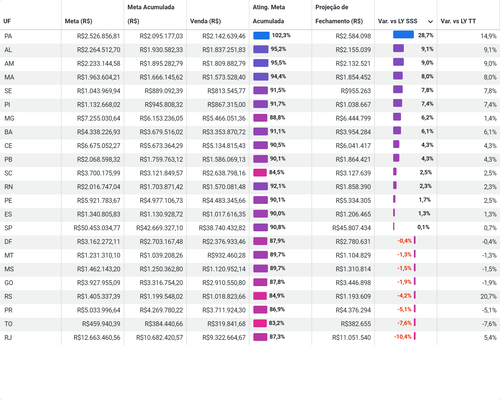The image size is (500, 400).
Task: Click SP projection value R$45.807.434
Action: (x=351, y=228)
